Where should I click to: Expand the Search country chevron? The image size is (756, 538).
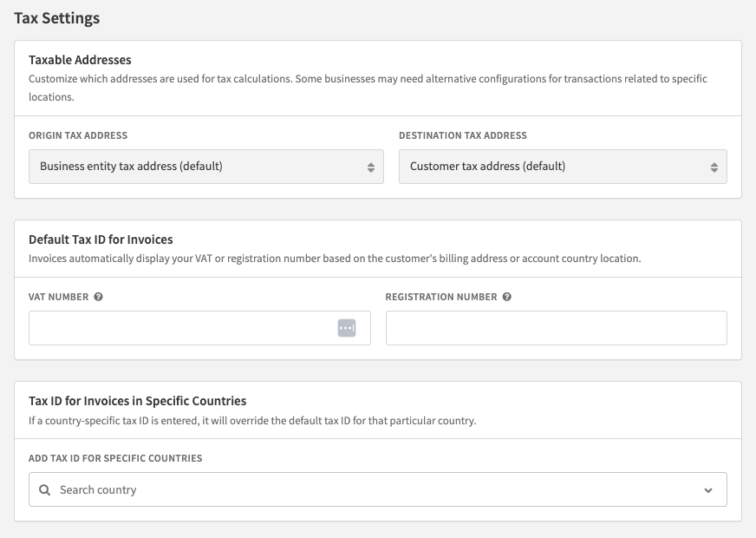(708, 490)
